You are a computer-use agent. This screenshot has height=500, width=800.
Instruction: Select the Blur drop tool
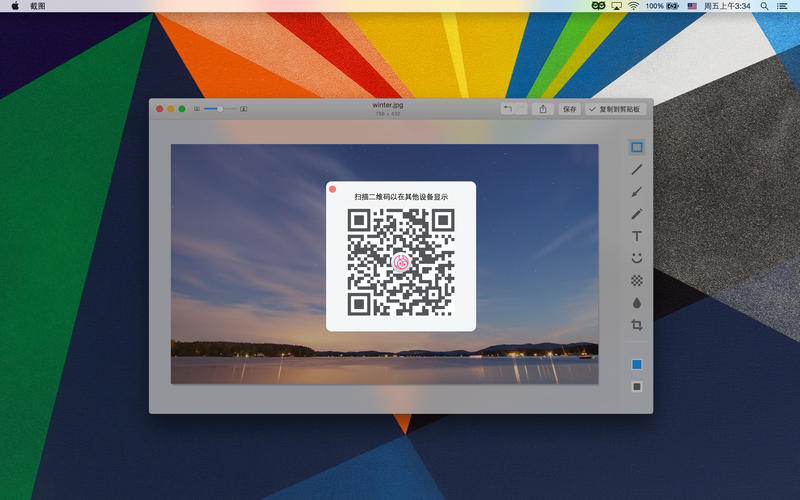pyautogui.click(x=636, y=303)
